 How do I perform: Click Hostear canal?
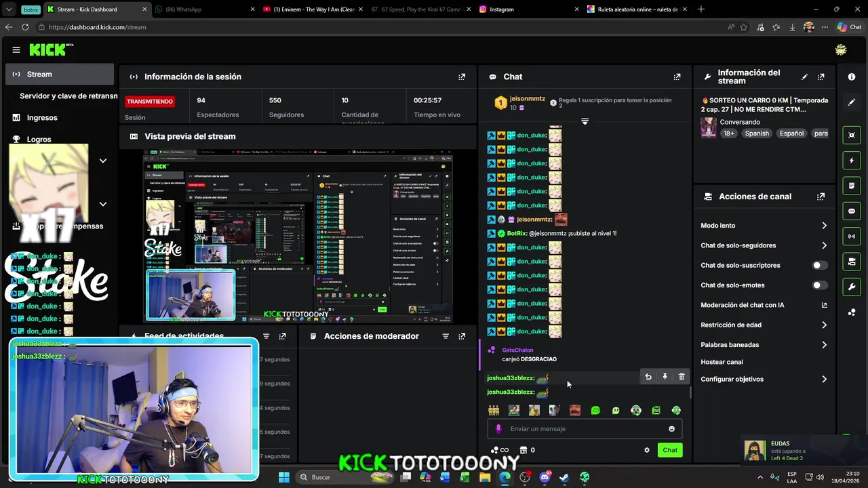click(722, 362)
